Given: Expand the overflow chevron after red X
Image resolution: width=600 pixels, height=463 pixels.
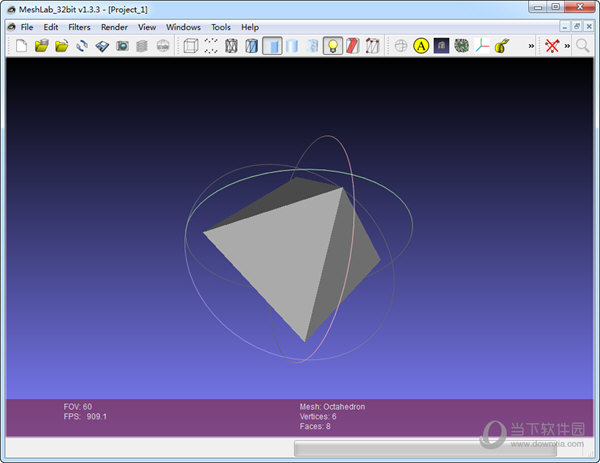Looking at the screenshot, I should coord(567,46).
